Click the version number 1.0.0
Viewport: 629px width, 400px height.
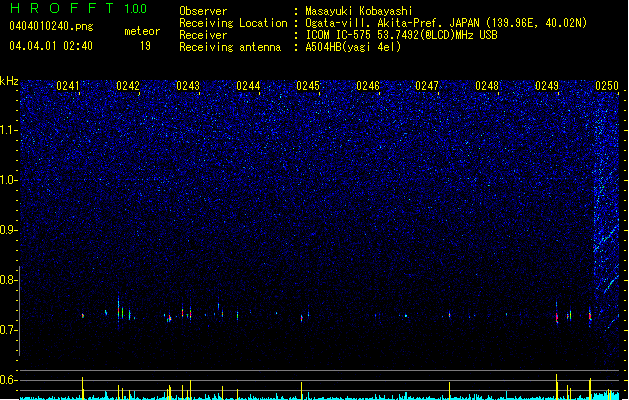pyautogui.click(x=135, y=9)
